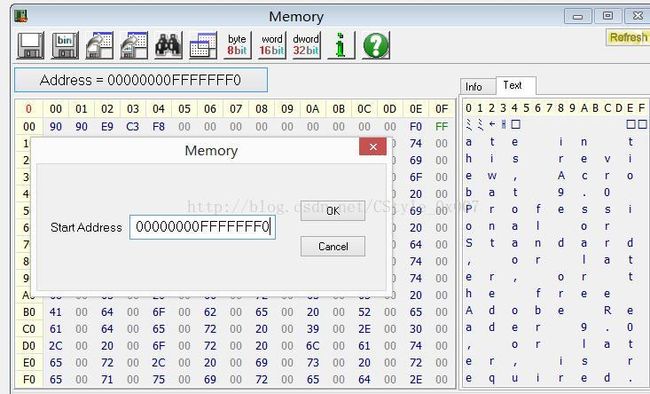Click row header D0
The width and height of the screenshot is (650, 394).
coord(29,346)
